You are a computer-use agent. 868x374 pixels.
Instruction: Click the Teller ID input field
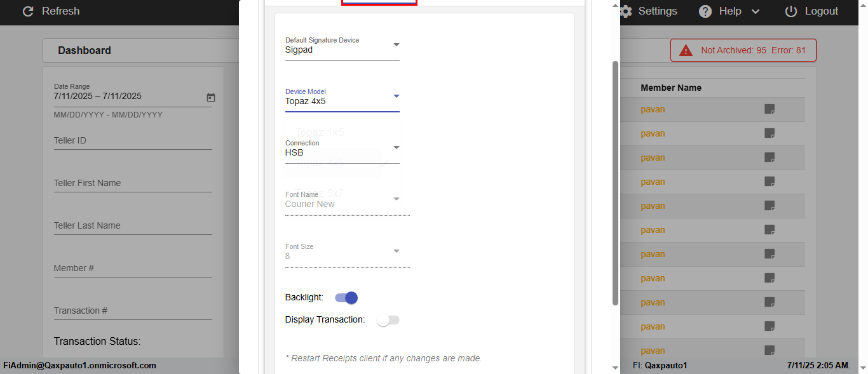point(133,141)
